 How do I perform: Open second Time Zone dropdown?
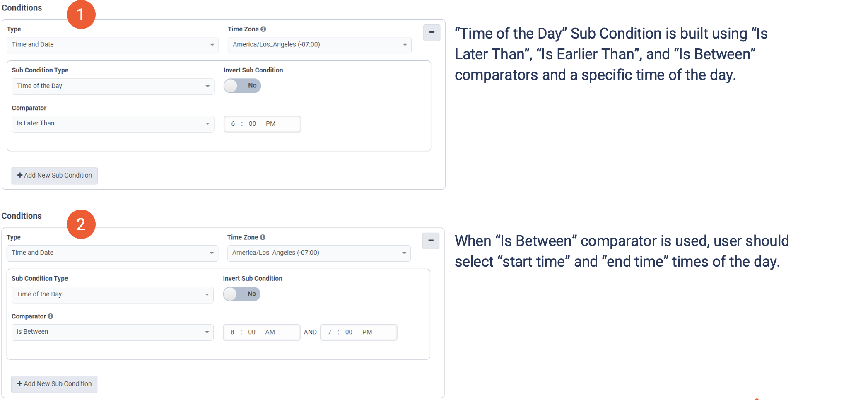319,253
